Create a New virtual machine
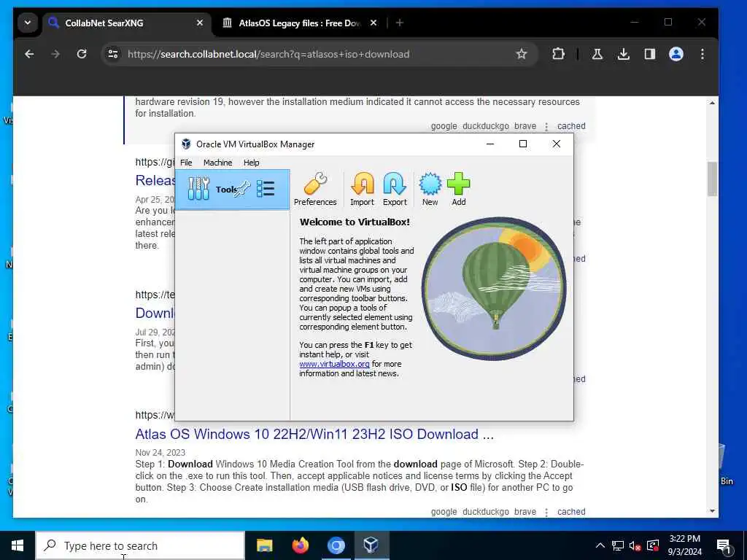The width and height of the screenshot is (747, 560). click(x=430, y=189)
